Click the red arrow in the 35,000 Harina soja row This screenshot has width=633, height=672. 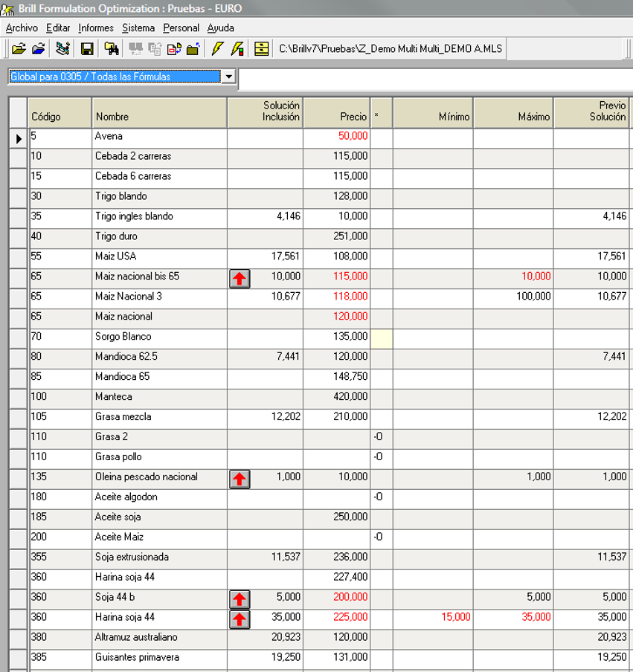pyautogui.click(x=240, y=619)
